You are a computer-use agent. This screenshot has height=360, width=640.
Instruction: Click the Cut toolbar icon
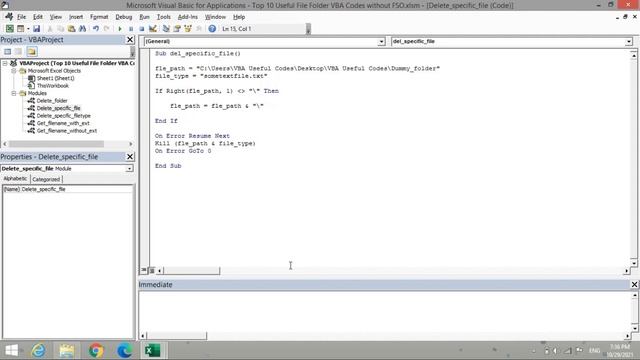50,29
